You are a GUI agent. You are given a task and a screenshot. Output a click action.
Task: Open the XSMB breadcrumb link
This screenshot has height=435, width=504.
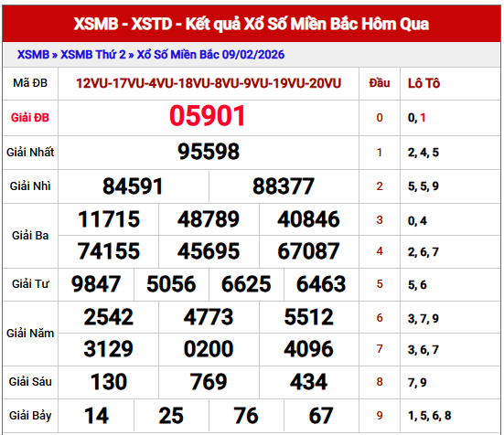33,55
